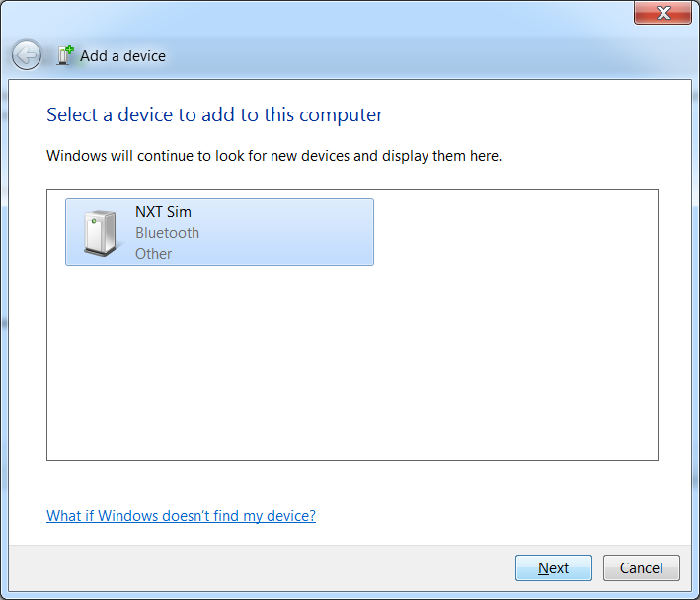Click the NXT Sim device tower icon
This screenshot has width=700, height=600.
(99, 233)
